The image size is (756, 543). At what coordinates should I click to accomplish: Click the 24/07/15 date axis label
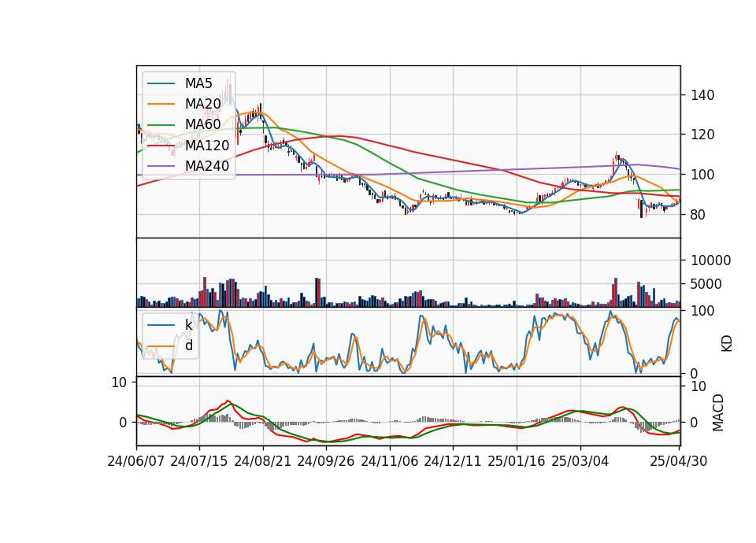199,461
